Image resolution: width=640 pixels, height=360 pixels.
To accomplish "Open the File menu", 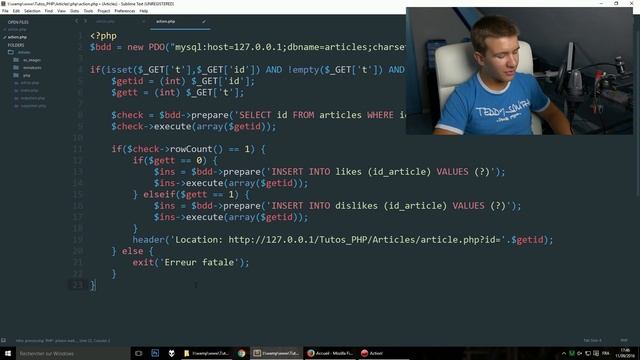I will tap(5, 11).
